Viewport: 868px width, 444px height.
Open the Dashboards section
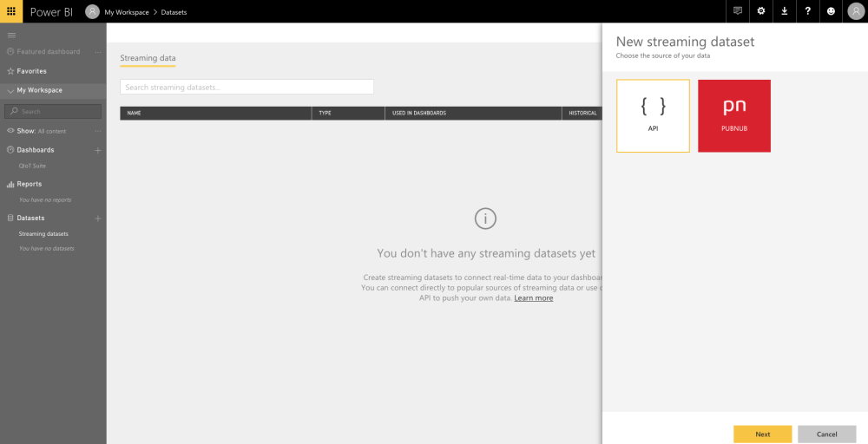tap(36, 150)
